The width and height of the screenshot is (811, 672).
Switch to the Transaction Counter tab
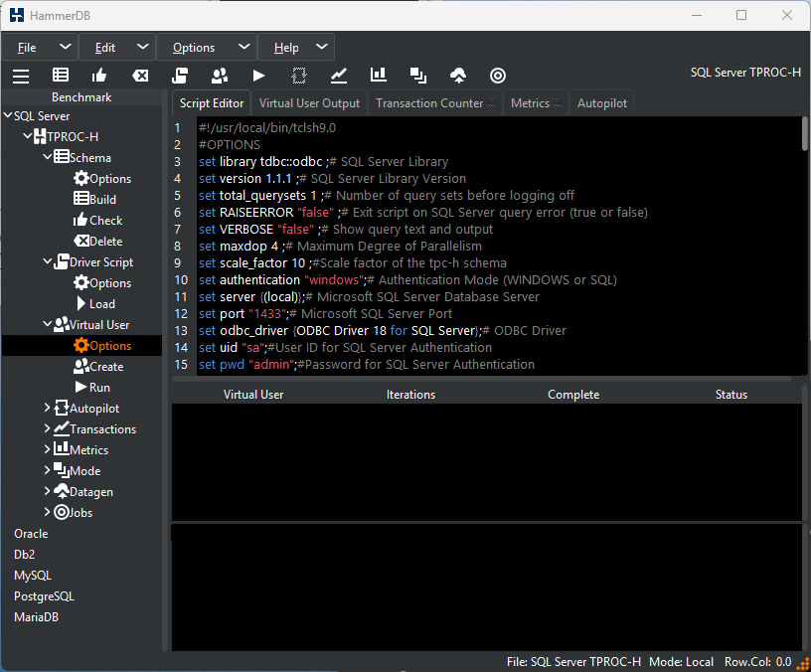tap(435, 103)
